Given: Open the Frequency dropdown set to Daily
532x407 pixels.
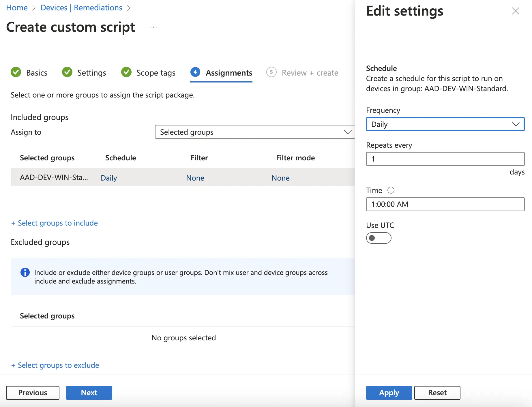Looking at the screenshot, I should 445,124.
